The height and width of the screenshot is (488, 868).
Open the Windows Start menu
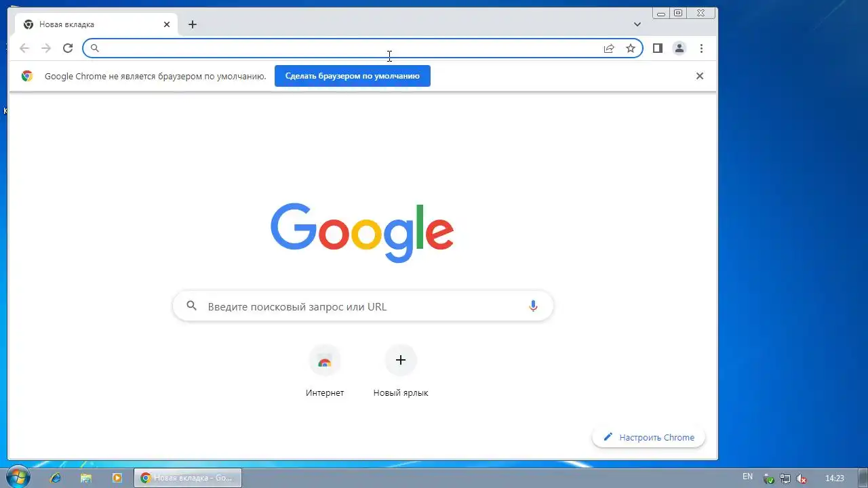click(18, 477)
